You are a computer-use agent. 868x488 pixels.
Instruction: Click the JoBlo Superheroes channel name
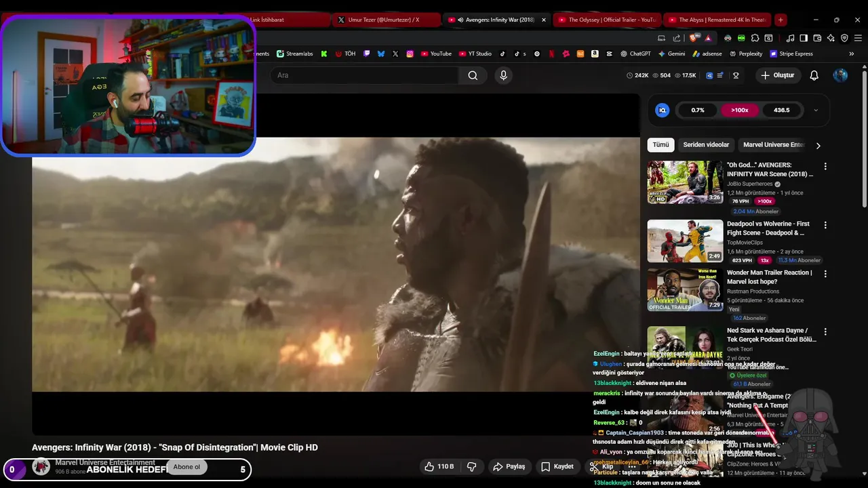[749, 184]
